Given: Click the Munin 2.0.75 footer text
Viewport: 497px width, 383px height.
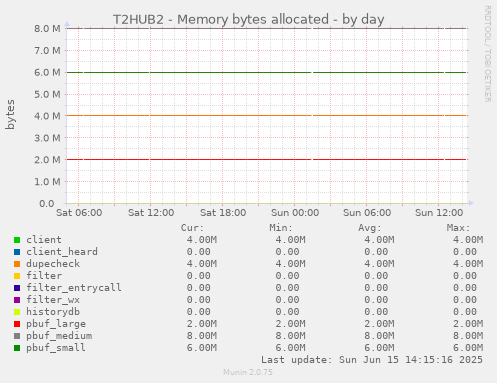Looking at the screenshot, I should click(248, 372).
